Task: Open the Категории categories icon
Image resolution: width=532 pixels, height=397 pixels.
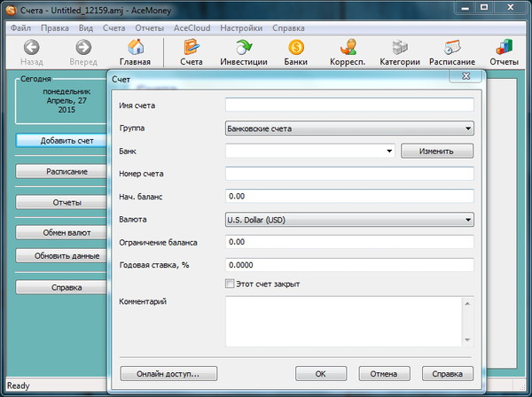Action: click(x=401, y=47)
